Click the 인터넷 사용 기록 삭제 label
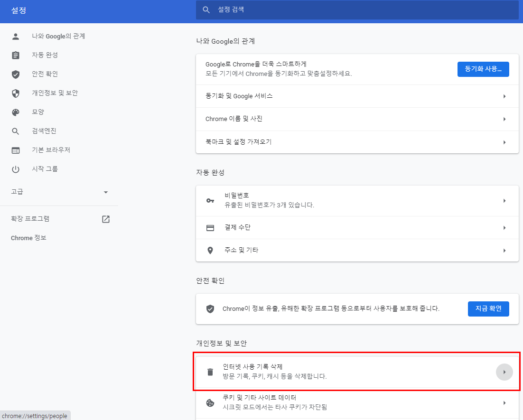Screen dimensions: 523x420 [x=252, y=367]
